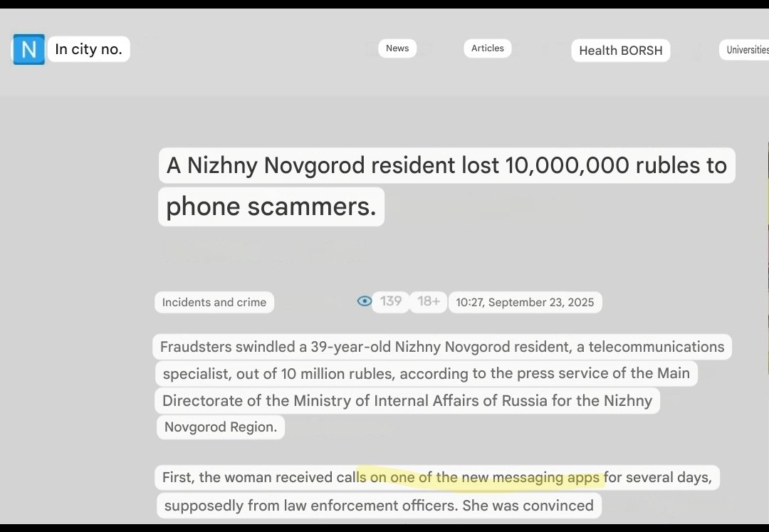The height and width of the screenshot is (532, 769).
Task: Go to the News section
Action: [397, 48]
